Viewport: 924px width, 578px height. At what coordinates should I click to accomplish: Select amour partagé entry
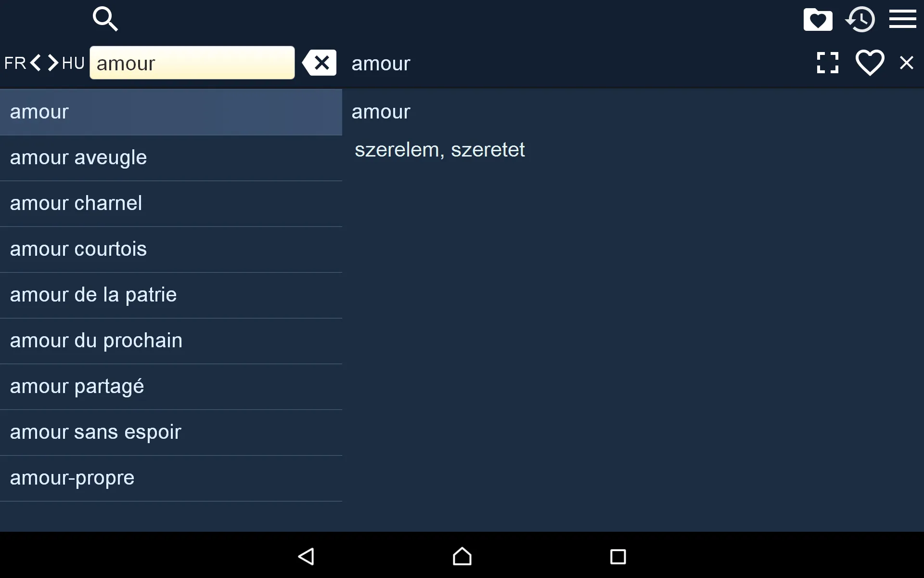point(77,385)
